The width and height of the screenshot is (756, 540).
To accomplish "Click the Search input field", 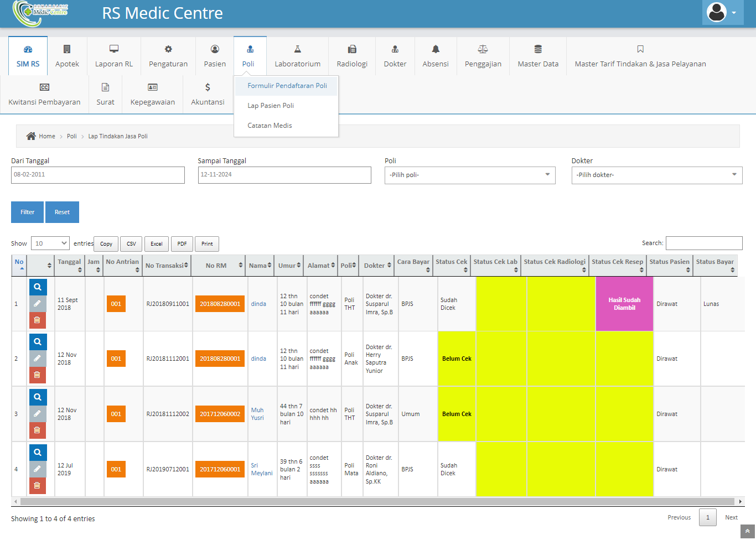I will [703, 243].
